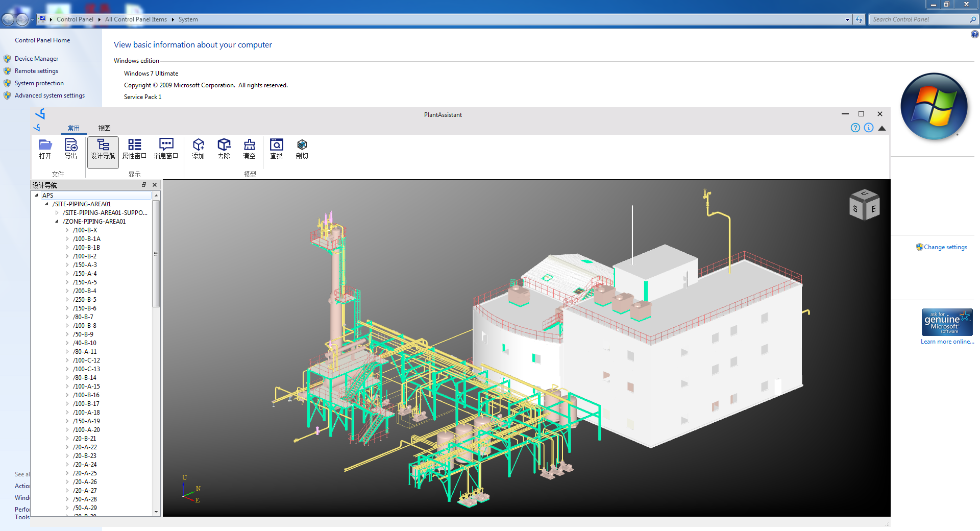980x531 pixels.
Task: Go to Control Panel Home
Action: click(42, 40)
